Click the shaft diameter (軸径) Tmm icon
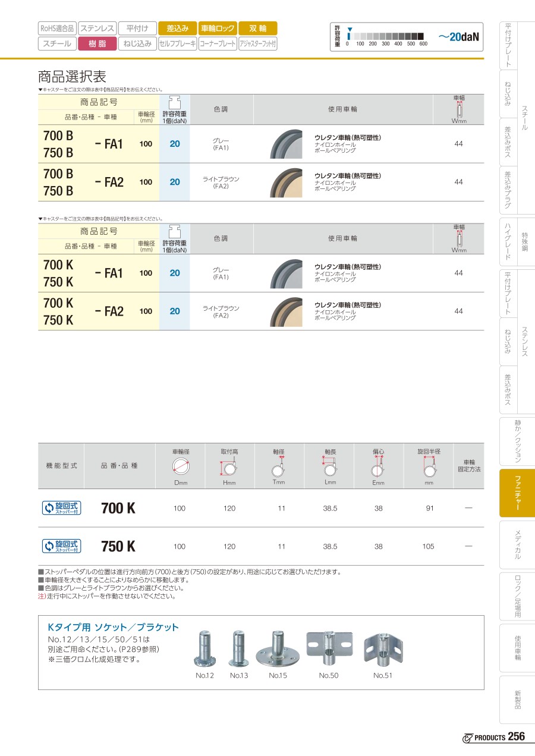Screen dimensions: 535x756 click(x=279, y=468)
